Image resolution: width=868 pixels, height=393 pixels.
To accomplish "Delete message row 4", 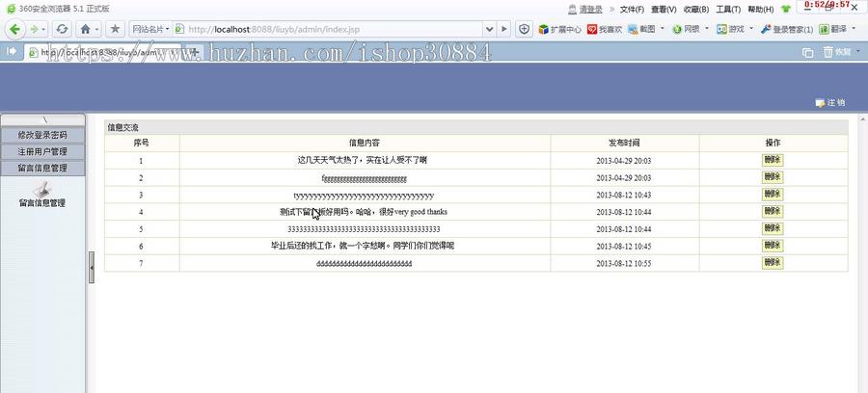I will click(773, 212).
